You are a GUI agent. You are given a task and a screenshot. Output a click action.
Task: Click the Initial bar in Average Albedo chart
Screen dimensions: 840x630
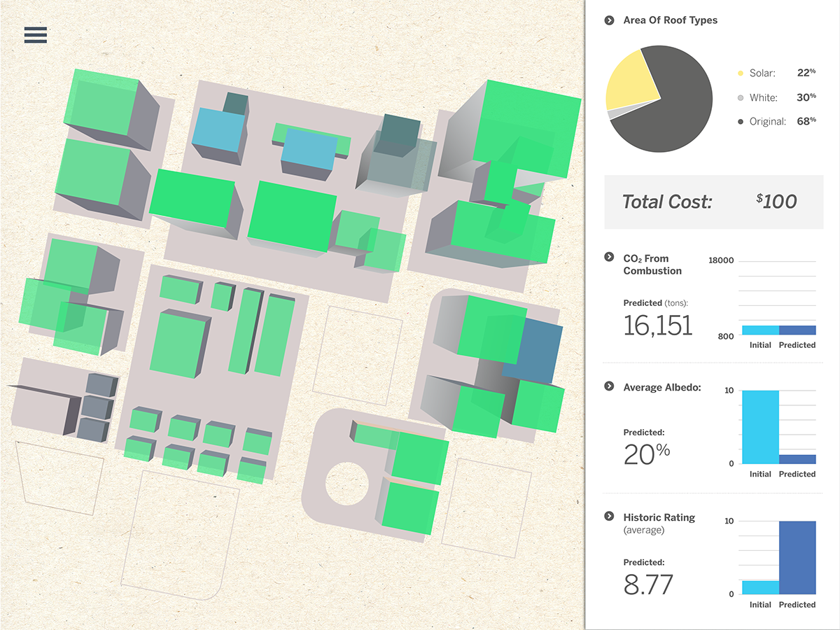pos(760,427)
